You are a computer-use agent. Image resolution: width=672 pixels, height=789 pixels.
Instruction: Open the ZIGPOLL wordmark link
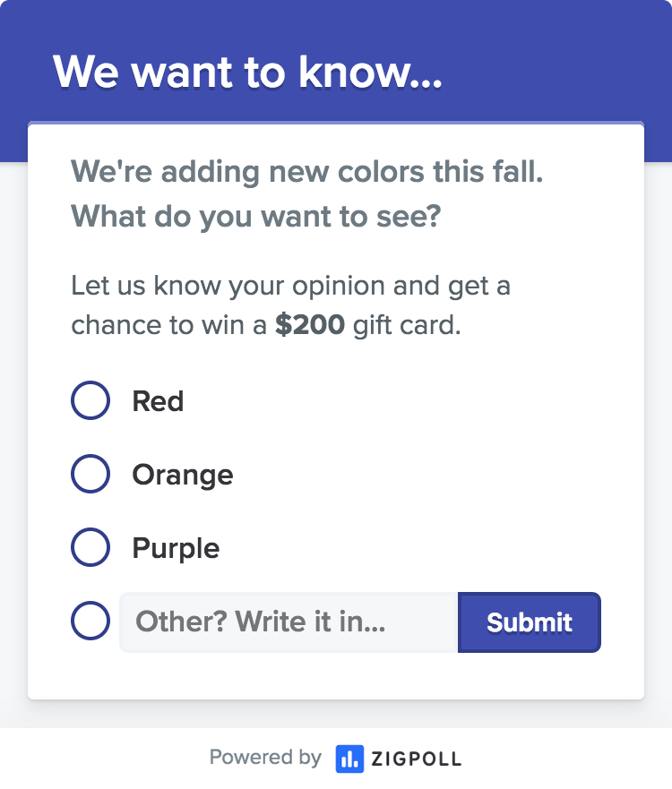pos(417,759)
